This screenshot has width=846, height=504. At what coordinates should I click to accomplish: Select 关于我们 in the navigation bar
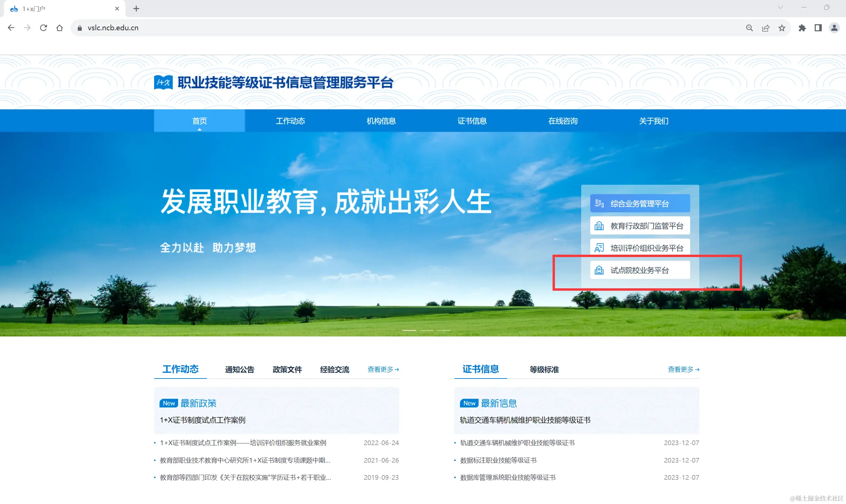pos(653,120)
